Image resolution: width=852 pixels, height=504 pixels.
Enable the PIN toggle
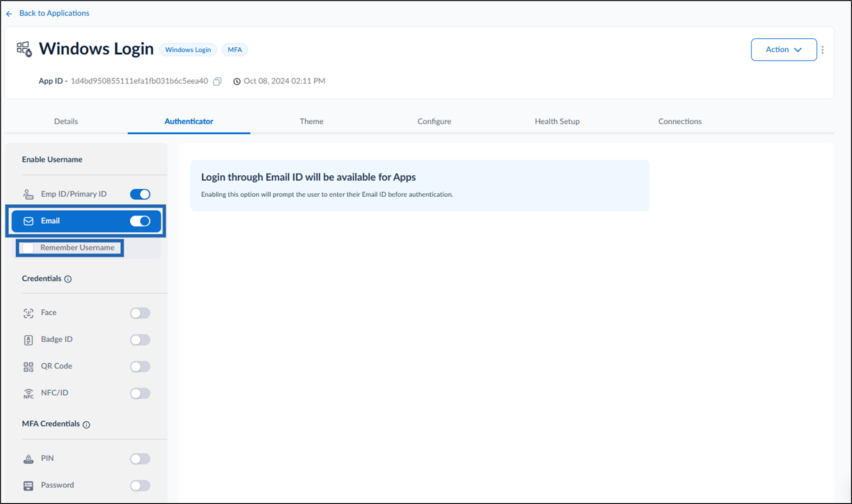click(140, 458)
